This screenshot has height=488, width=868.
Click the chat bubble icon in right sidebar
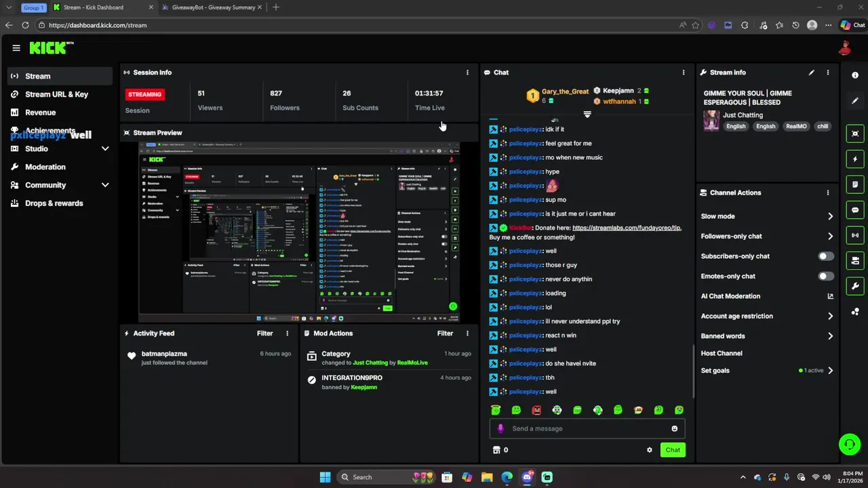coord(855,210)
